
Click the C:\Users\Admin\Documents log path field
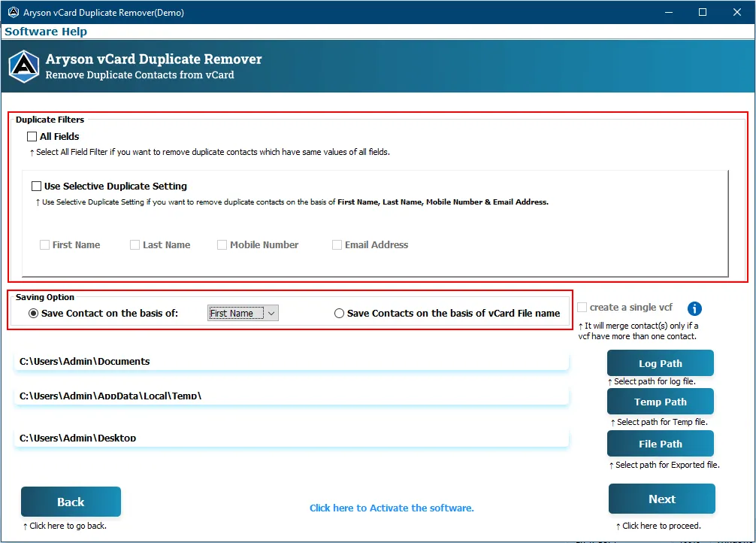pyautogui.click(x=292, y=362)
